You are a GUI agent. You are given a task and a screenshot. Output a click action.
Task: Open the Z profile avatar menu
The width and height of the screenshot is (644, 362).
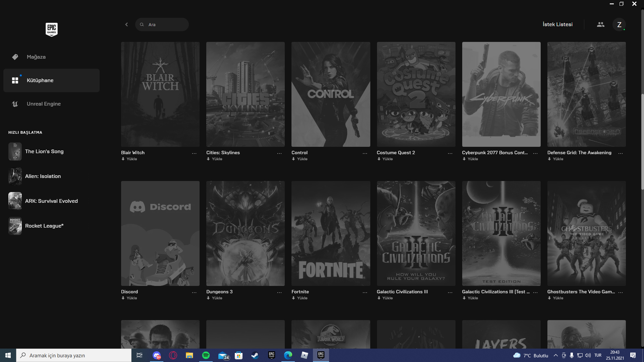(619, 24)
